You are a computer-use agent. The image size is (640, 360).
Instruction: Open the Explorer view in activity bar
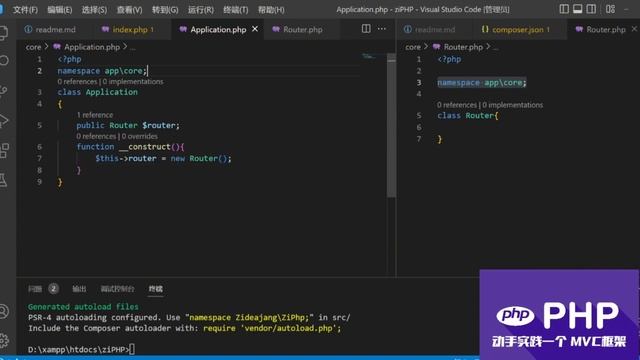pyautogui.click(x=3, y=33)
